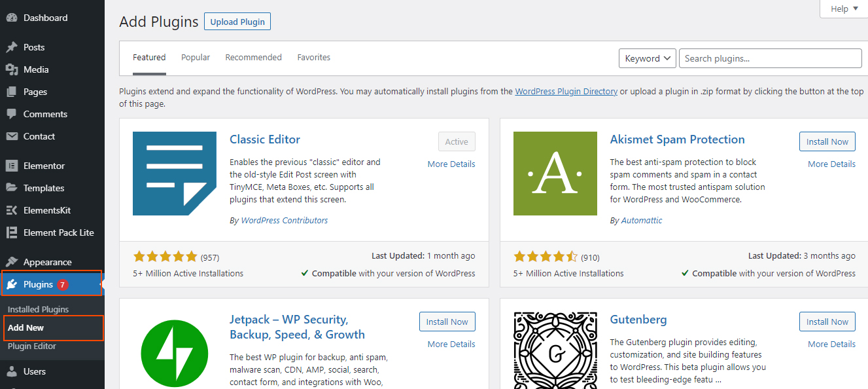Click the Add Plugins page heading
The height and width of the screenshot is (389, 868).
click(x=159, y=22)
